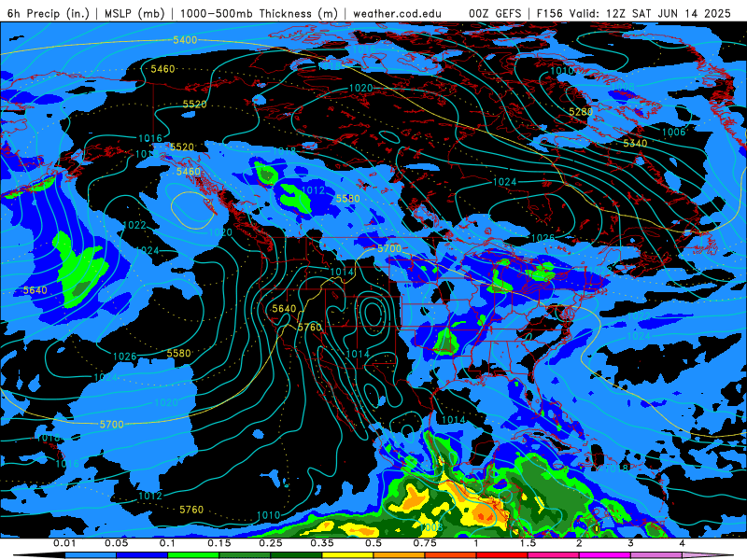Click the legend scale value 4
747x560 pixels.
[x=682, y=543]
